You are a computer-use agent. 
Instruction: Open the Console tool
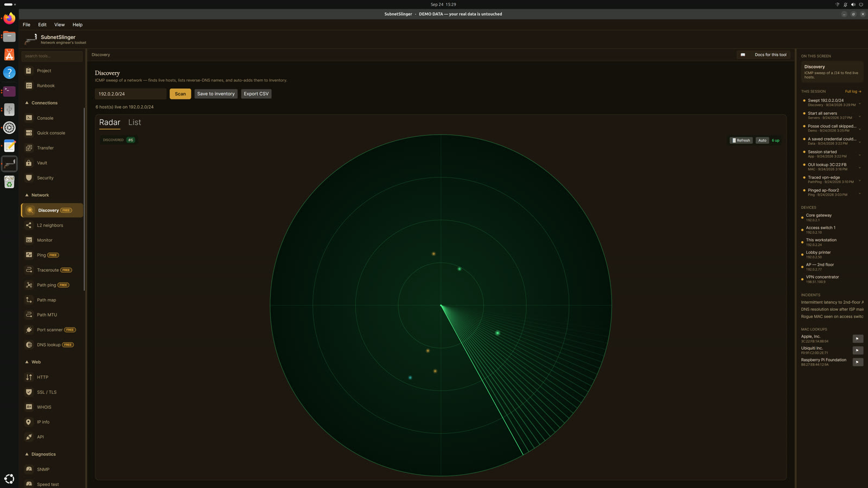(52, 118)
